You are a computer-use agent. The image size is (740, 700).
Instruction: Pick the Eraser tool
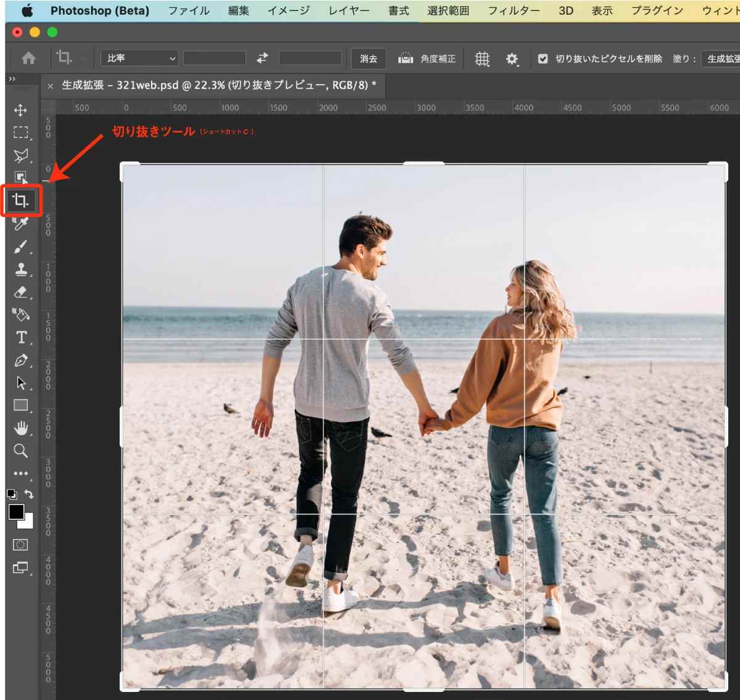tap(20, 292)
